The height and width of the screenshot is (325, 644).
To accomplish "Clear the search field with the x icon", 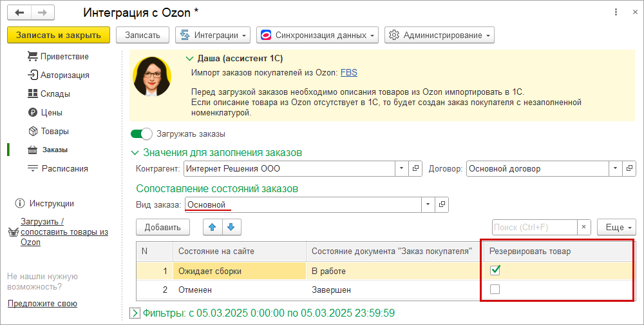I will [x=583, y=227].
